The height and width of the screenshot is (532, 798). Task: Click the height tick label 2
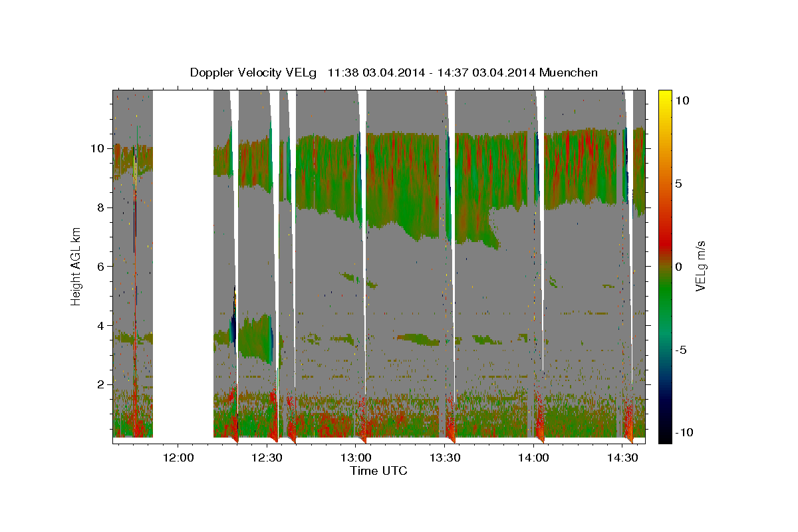102,384
